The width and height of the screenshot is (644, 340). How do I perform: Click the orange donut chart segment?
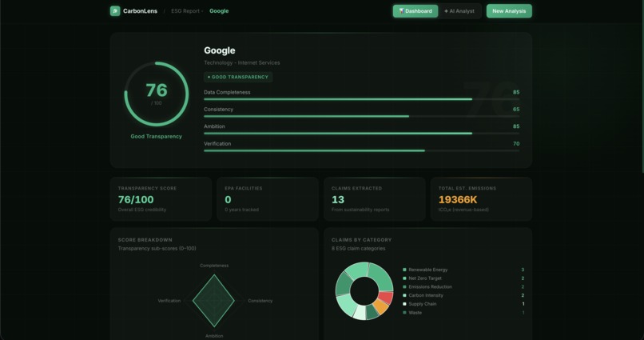[381, 307]
